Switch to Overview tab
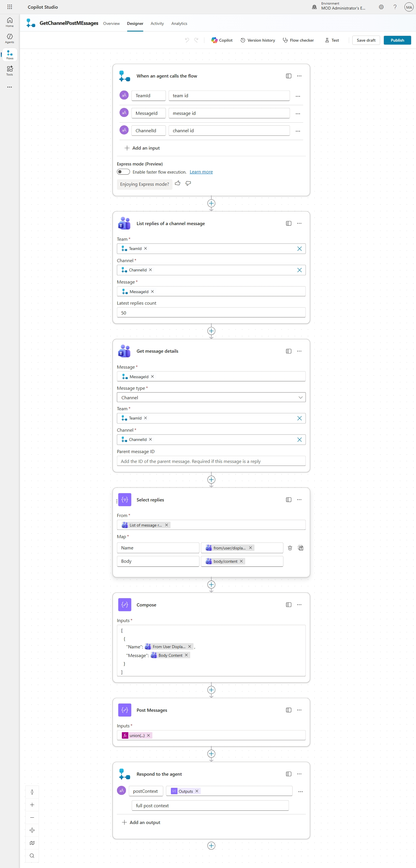 pyautogui.click(x=111, y=24)
